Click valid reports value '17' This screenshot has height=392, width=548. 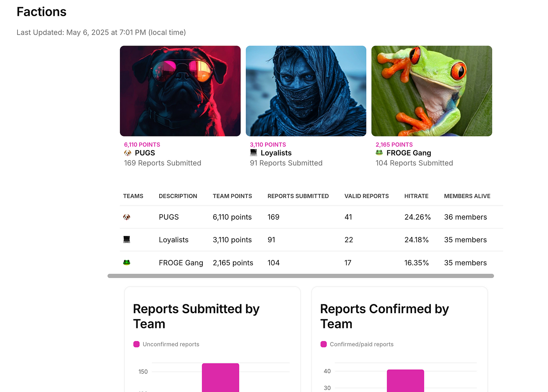348,263
